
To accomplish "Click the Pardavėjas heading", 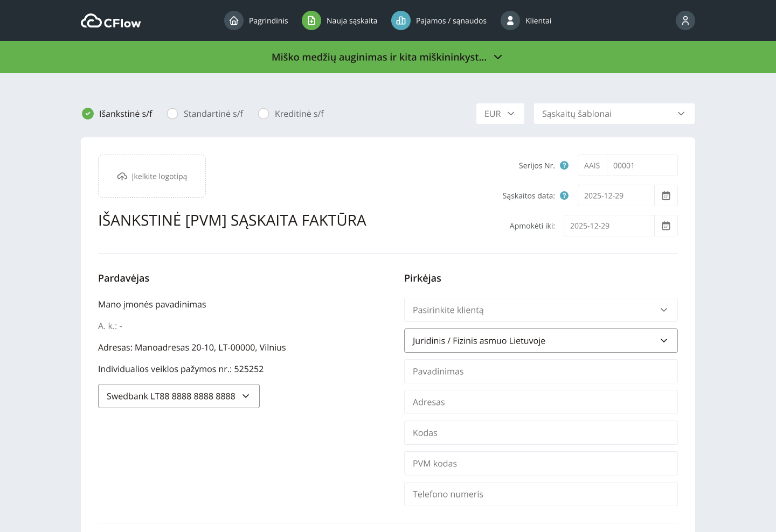I will point(123,278).
